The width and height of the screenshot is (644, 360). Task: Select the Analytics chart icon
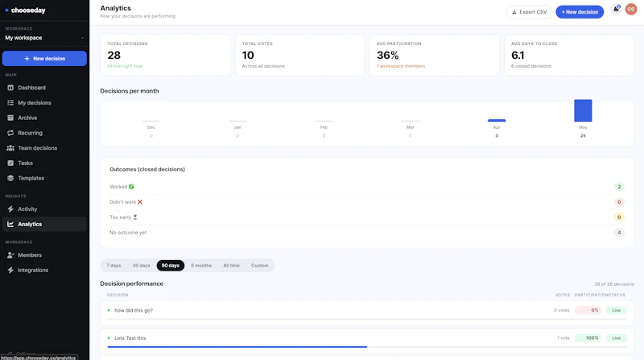point(10,224)
